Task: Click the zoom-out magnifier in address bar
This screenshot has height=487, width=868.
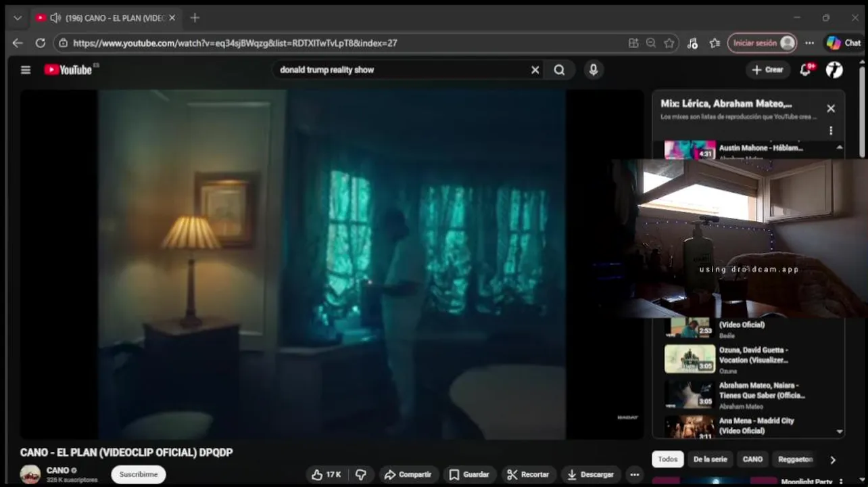Action: click(x=651, y=43)
